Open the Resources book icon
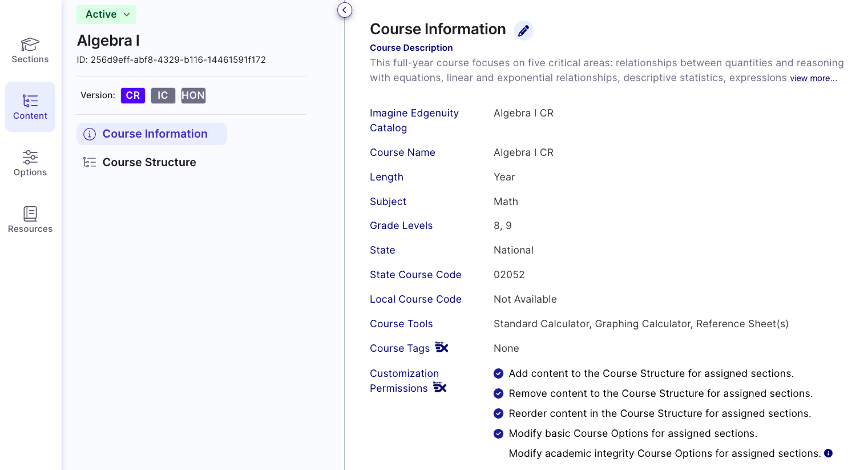Viewport: 868px width, 470px height. click(30, 214)
